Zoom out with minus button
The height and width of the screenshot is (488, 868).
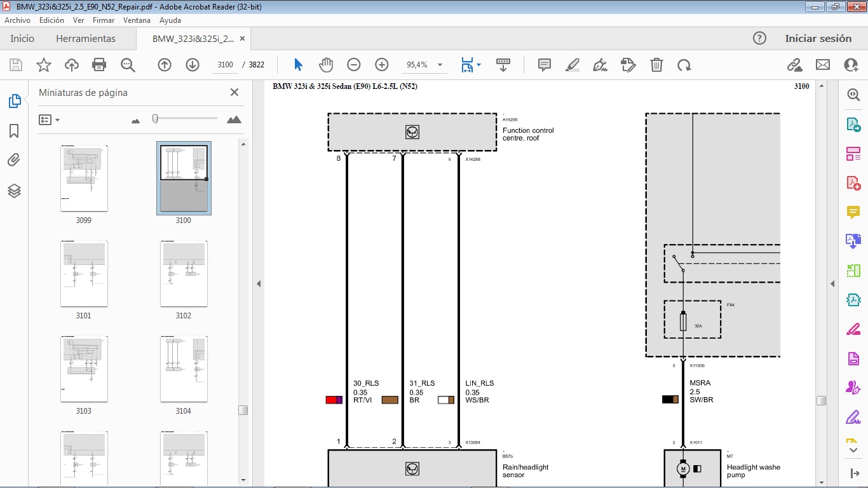pyautogui.click(x=354, y=65)
